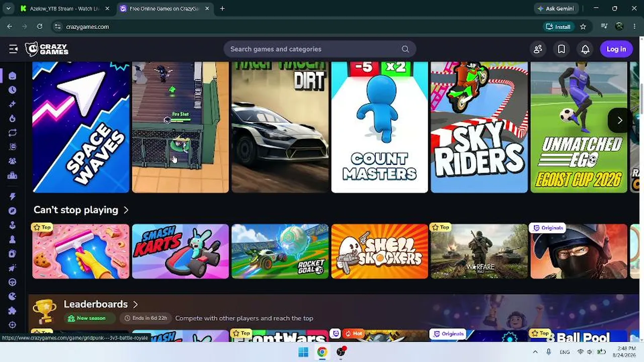Image resolution: width=644 pixels, height=362 pixels.
Task: Click the Log in button
Action: point(616,49)
